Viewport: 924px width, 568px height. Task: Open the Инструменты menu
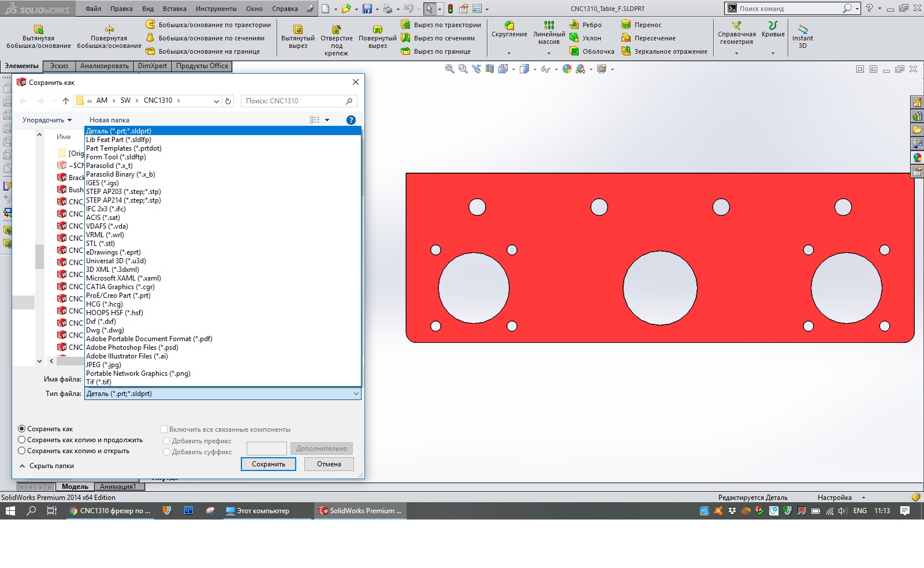[x=216, y=9]
